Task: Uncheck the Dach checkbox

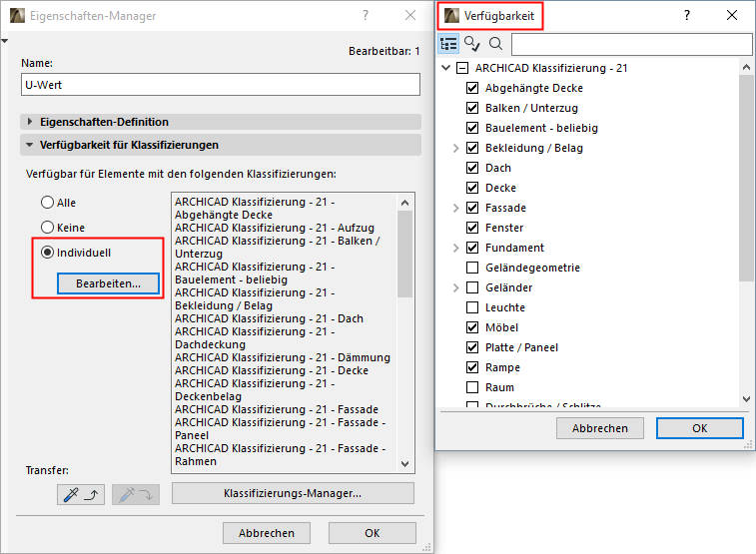Action: tap(472, 168)
